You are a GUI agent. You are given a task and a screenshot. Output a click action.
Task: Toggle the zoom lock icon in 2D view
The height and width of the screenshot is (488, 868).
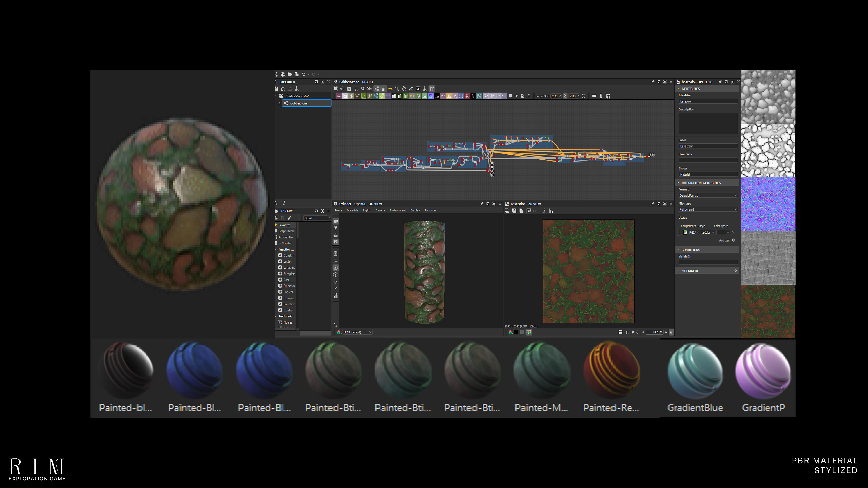671,332
